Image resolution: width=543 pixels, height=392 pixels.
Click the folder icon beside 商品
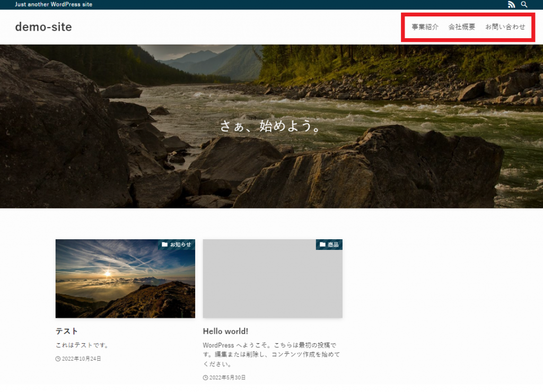(322, 245)
